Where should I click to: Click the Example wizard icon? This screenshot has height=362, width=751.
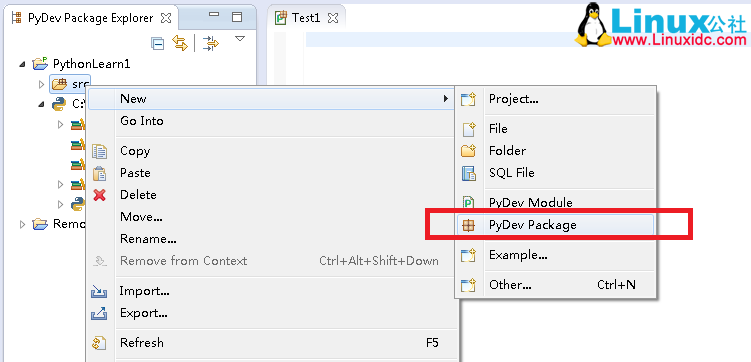(x=468, y=255)
